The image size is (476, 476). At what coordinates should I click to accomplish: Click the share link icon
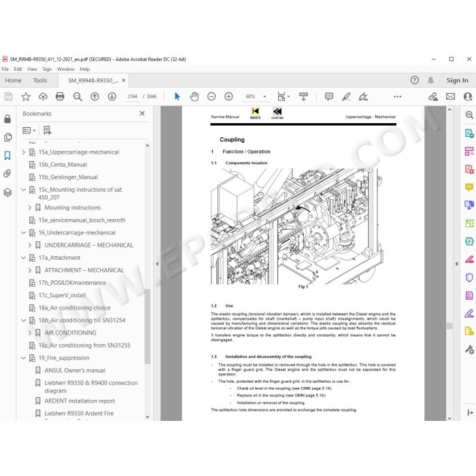pyautogui.click(x=433, y=97)
